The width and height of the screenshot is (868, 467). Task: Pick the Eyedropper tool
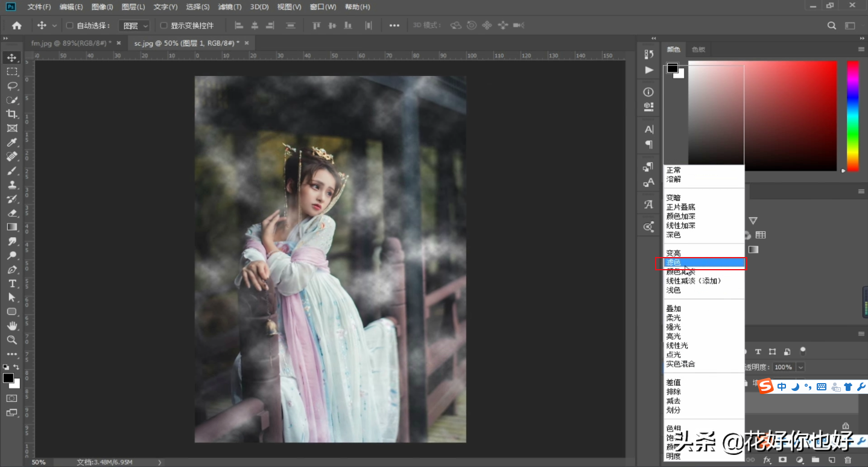[11, 142]
